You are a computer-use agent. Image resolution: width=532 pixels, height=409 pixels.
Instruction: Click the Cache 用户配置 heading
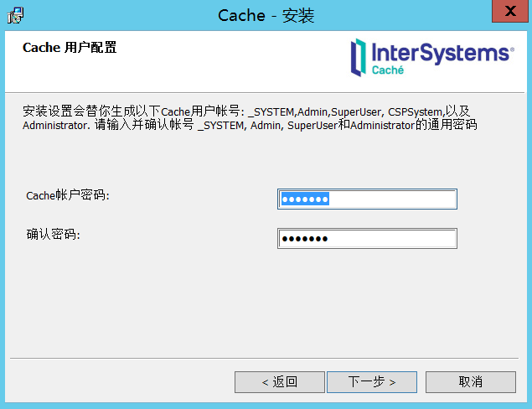point(70,48)
